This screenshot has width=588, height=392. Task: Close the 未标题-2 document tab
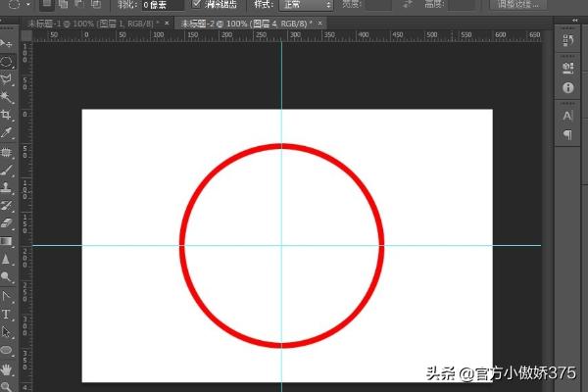pos(319,24)
